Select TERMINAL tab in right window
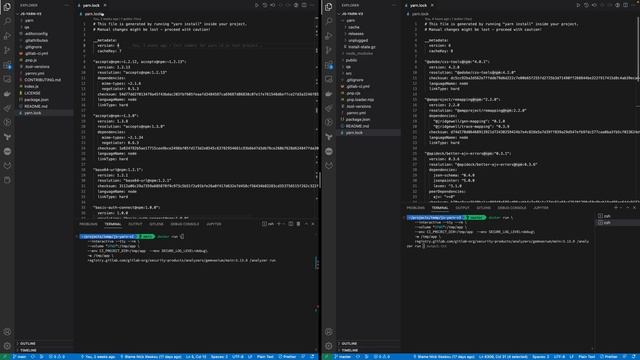 pyautogui.click(x=440, y=208)
